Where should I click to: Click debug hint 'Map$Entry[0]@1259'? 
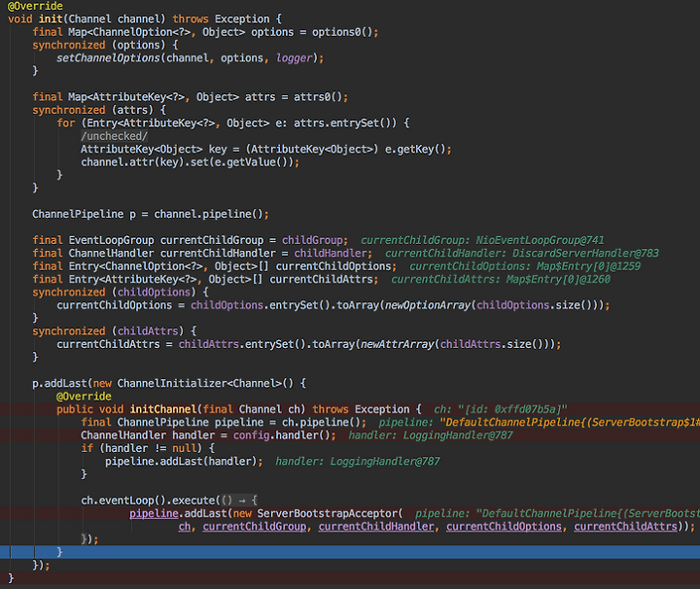click(x=588, y=266)
